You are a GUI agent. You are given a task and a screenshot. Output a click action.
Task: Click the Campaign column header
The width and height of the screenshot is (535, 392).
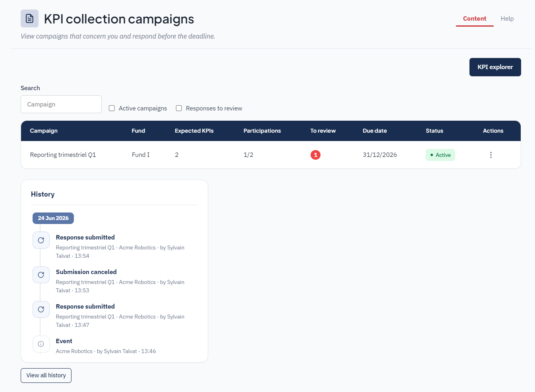click(44, 131)
